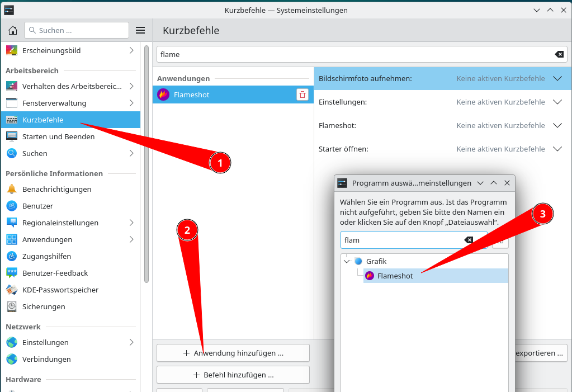Open the hamburger menu next to search
Viewport: 572px width, 392px height.
click(140, 30)
